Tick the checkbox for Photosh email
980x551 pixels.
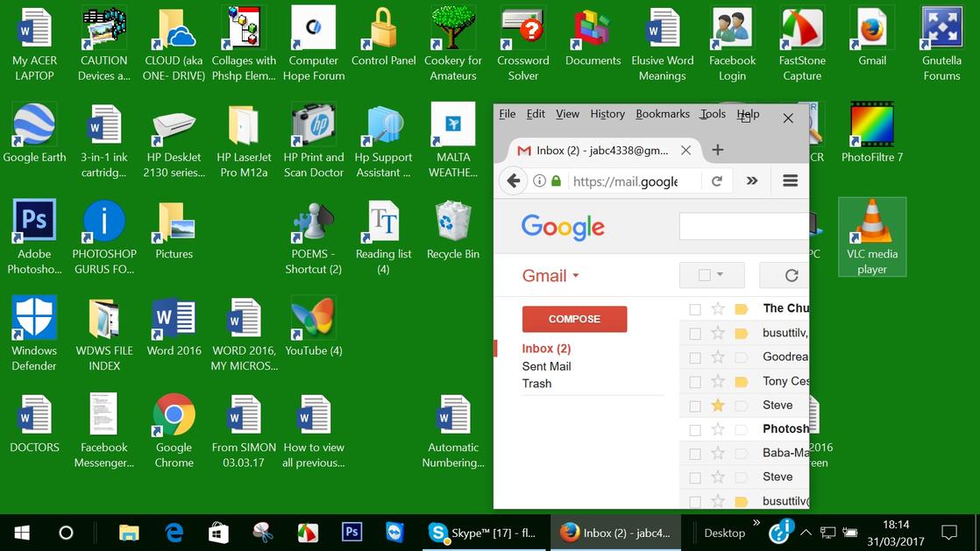pyautogui.click(x=694, y=430)
